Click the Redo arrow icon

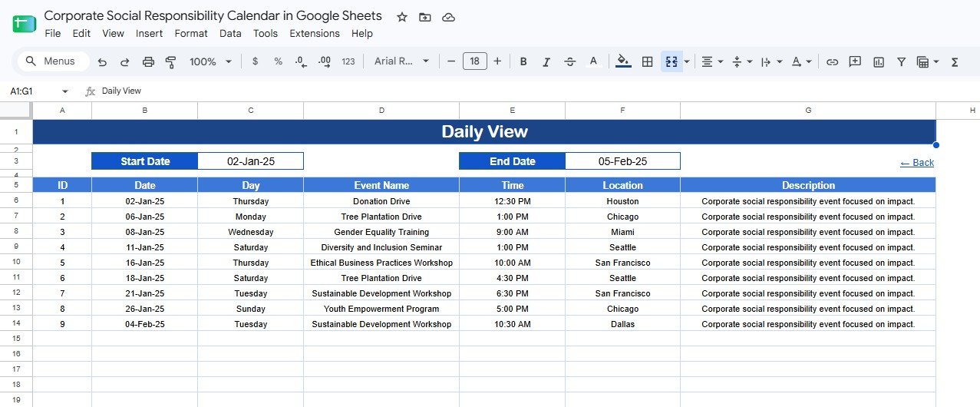click(124, 61)
